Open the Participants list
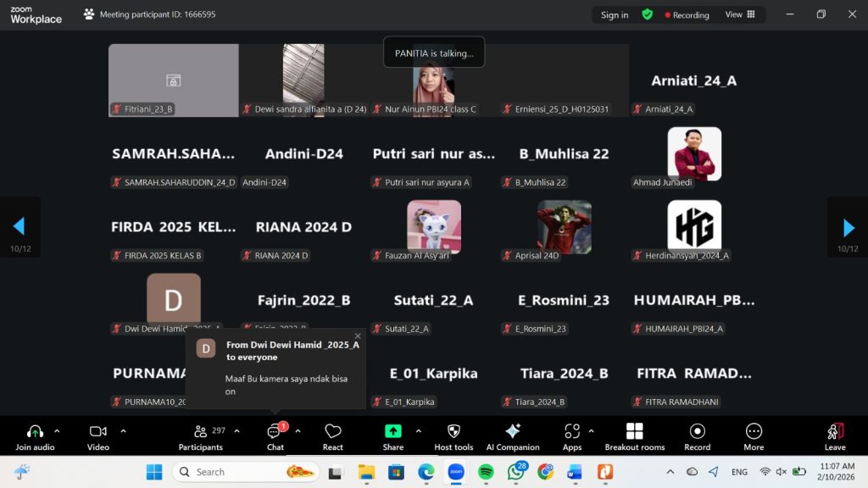 pyautogui.click(x=201, y=435)
